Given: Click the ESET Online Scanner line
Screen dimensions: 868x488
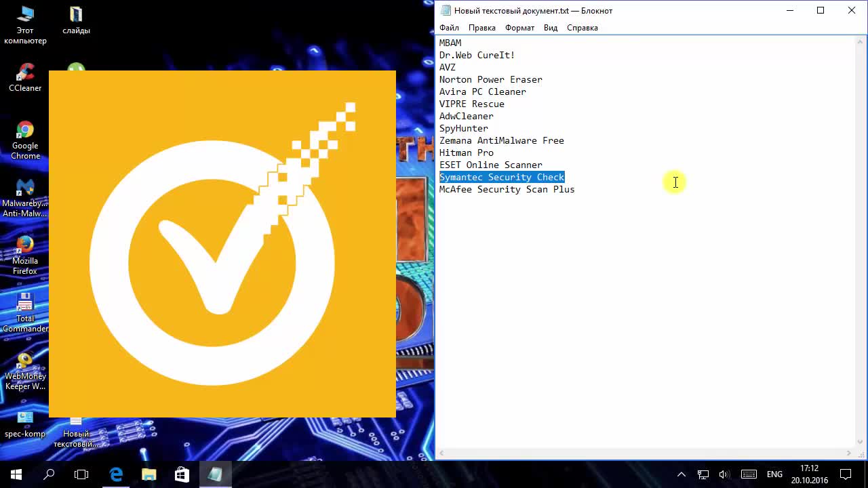Looking at the screenshot, I should coord(491,165).
